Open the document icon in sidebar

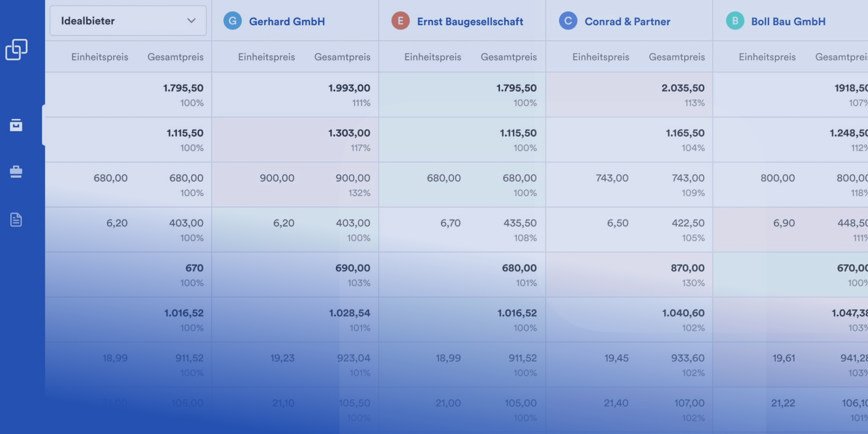tap(16, 220)
